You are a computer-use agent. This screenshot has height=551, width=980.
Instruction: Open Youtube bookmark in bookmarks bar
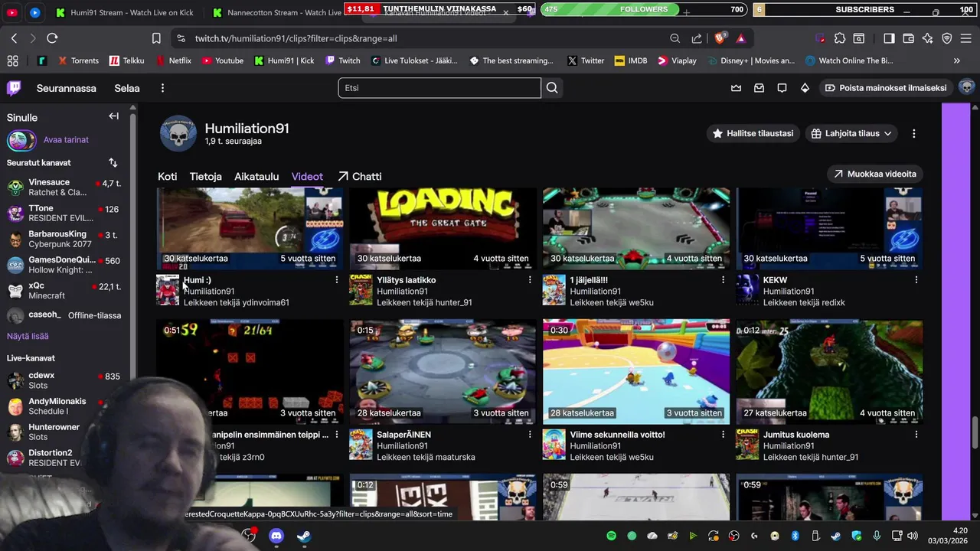click(222, 60)
